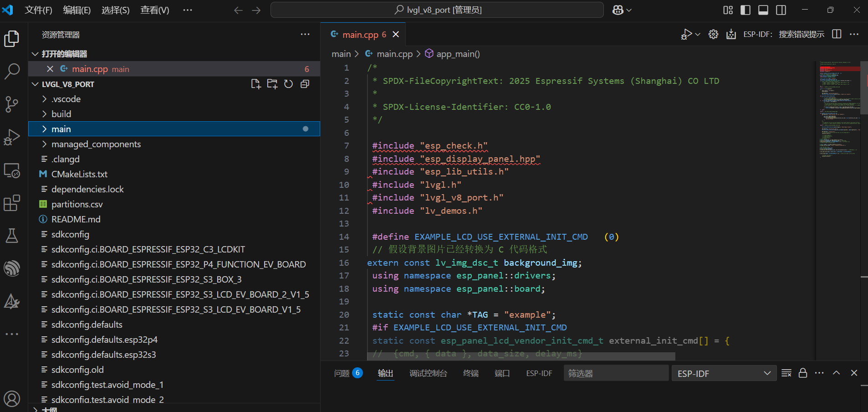Viewport: 868px width, 412px height.
Task: Close the bottom panel
Action: 854,373
